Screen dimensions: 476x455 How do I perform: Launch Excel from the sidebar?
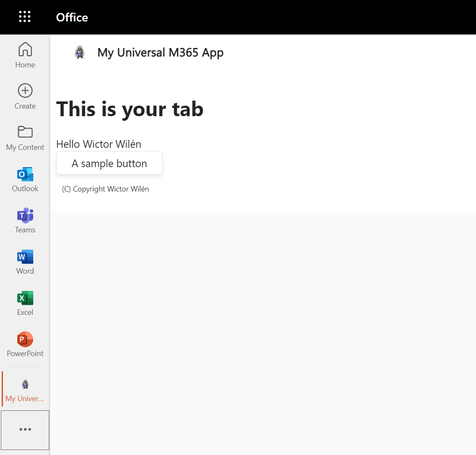coord(25,303)
